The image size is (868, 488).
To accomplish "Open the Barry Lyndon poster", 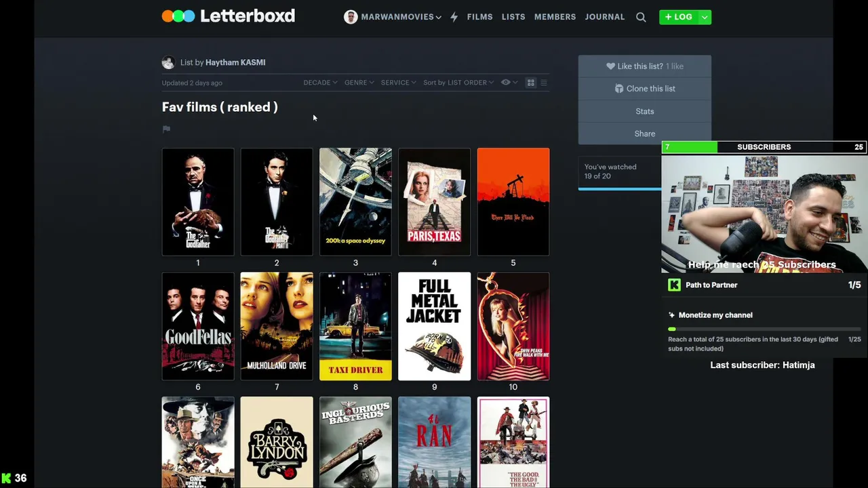I will tap(277, 443).
